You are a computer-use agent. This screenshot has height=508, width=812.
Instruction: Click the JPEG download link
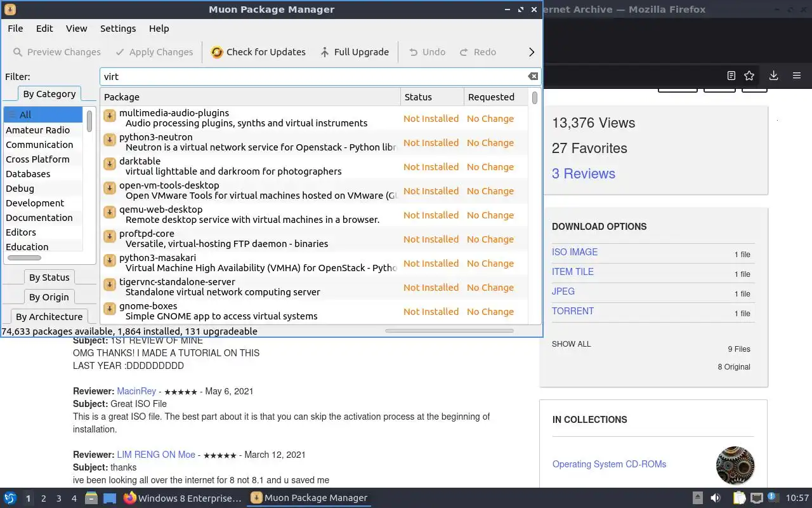point(563,291)
